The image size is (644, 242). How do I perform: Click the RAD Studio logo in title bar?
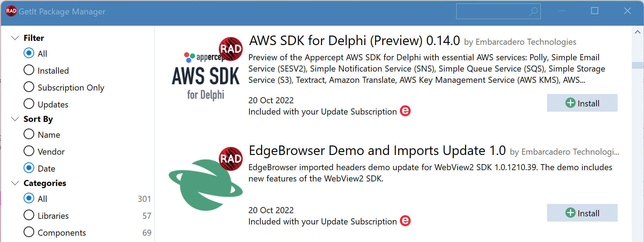pyautogui.click(x=11, y=11)
